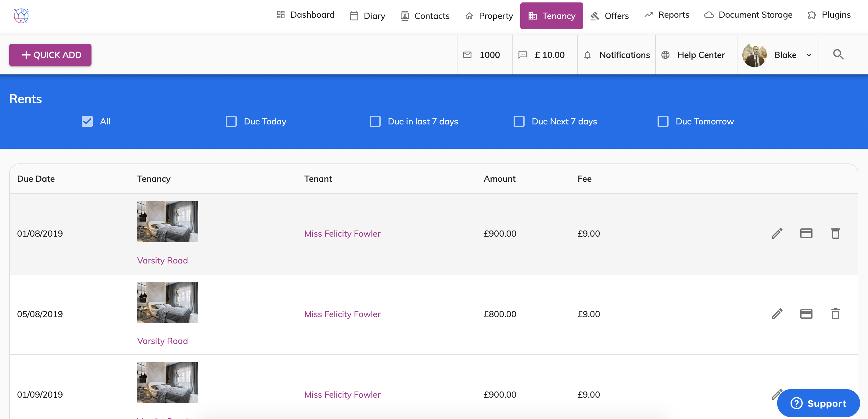Expand the Blake user dropdown
868x419 pixels.
click(x=808, y=55)
